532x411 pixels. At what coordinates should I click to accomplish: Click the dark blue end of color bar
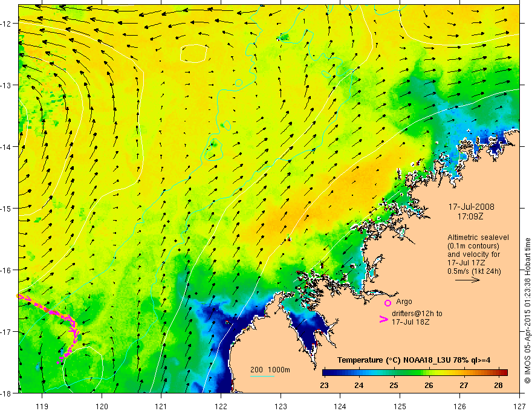tap(328, 372)
